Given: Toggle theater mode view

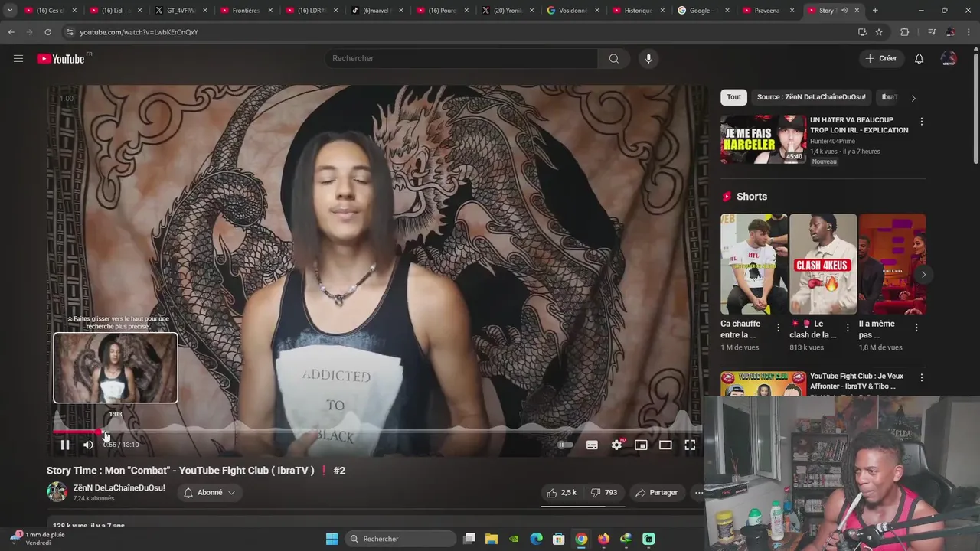Looking at the screenshot, I should point(665,445).
